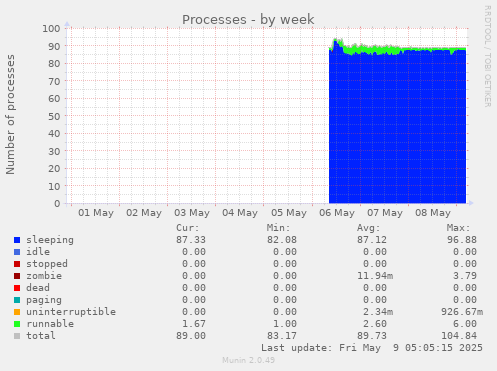
Task: Click sleeping maximum value 96.88
Action: (x=462, y=240)
